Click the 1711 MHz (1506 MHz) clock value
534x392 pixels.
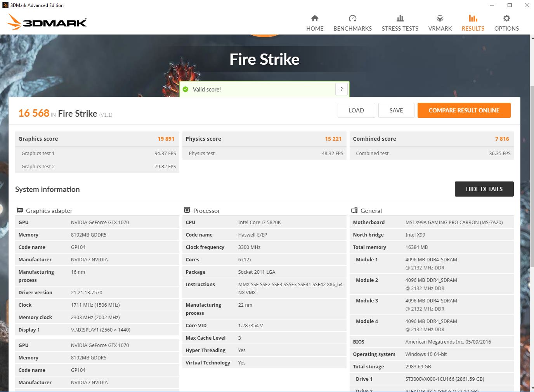95,305
